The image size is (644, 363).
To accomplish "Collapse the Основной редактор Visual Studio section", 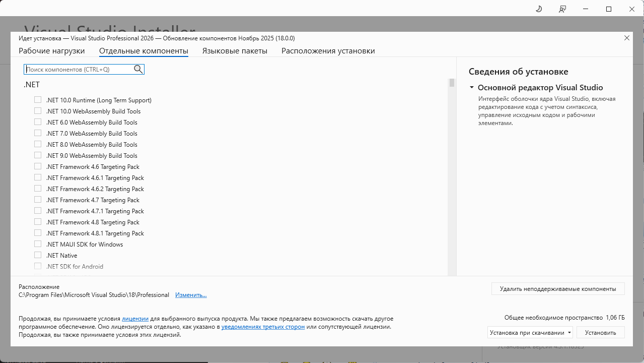I will click(472, 87).
